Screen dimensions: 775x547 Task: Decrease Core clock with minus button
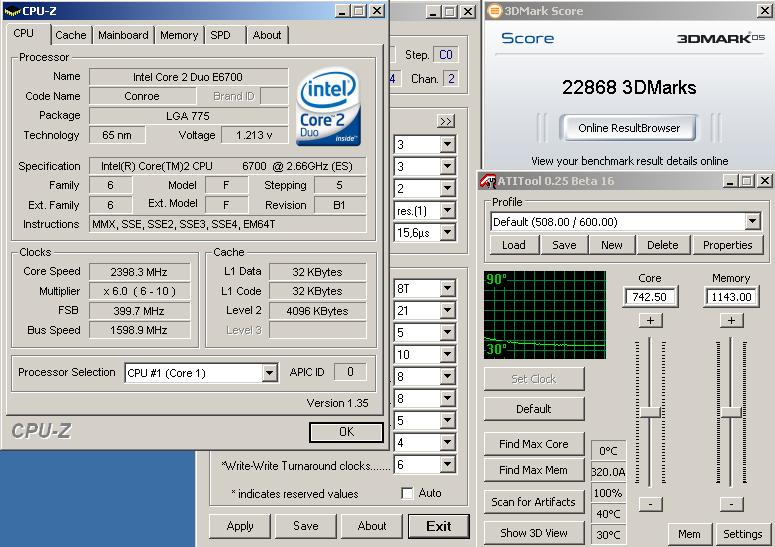(x=650, y=504)
